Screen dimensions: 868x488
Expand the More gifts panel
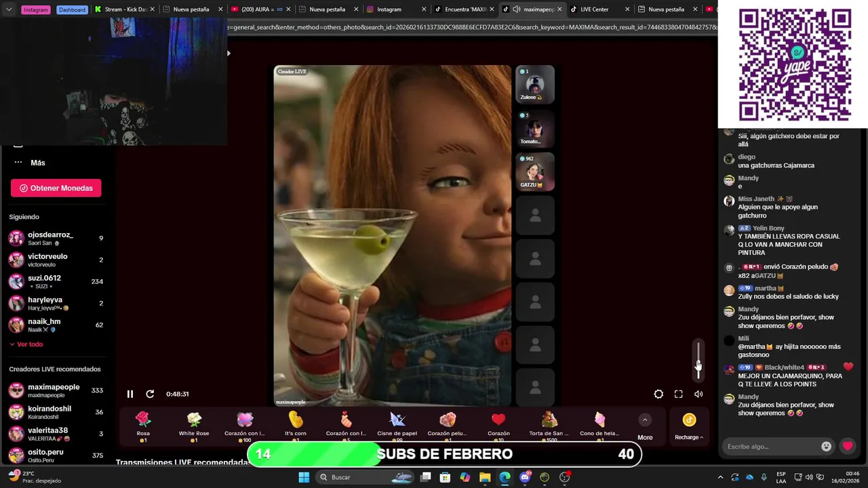tap(645, 427)
